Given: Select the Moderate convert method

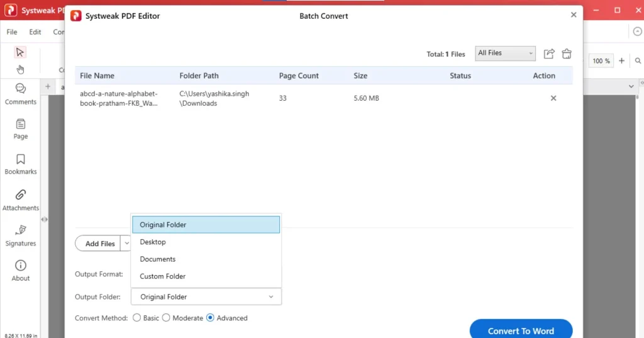Looking at the screenshot, I should pyautogui.click(x=166, y=318).
